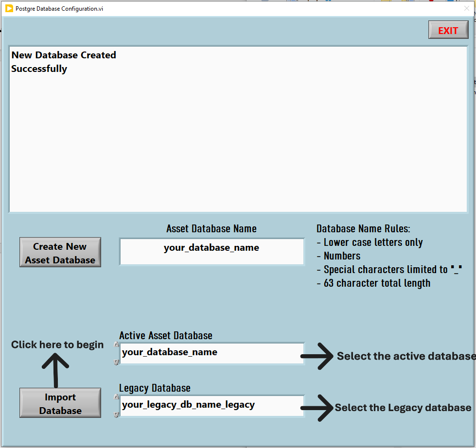Click the status message display area
The height and width of the screenshot is (448, 476).
coord(238,129)
